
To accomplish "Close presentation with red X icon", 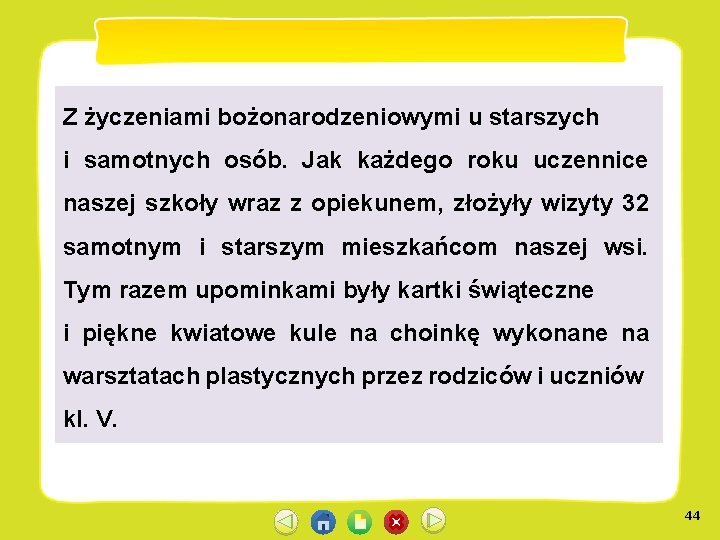I will [x=396, y=522].
